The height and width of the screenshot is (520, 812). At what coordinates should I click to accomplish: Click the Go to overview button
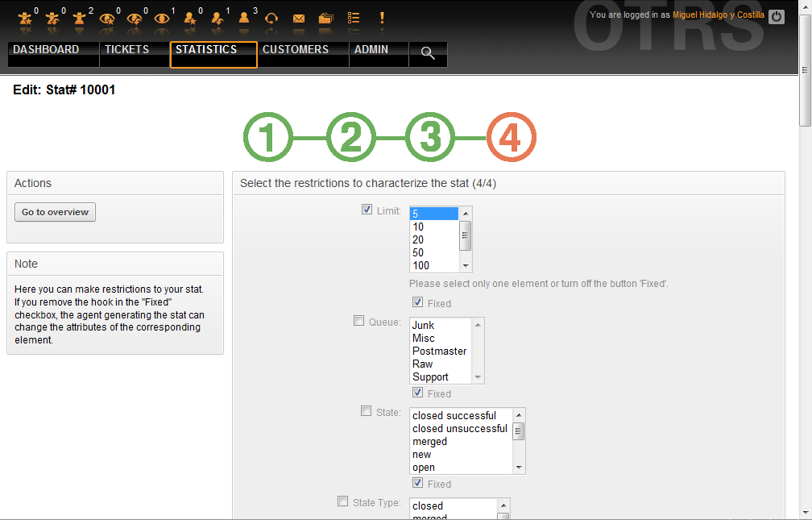55,212
